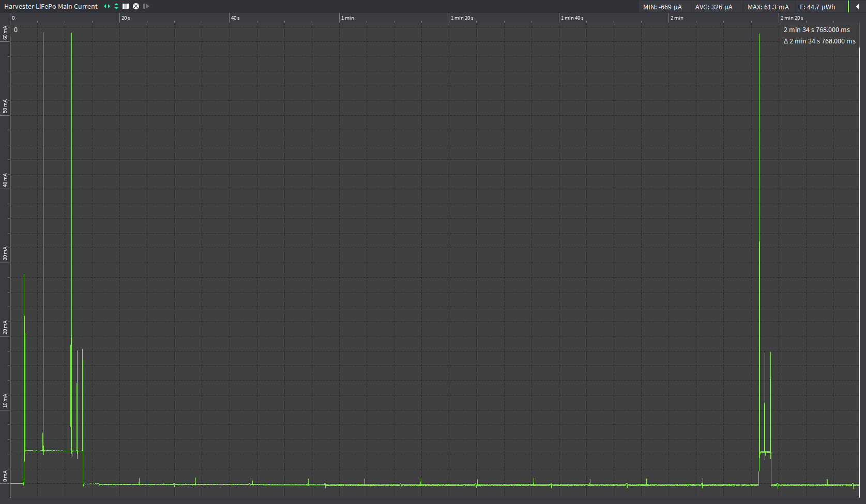This screenshot has height=504, width=866.
Task: Click the 60 mA label on current axis
Action: pos(5,33)
